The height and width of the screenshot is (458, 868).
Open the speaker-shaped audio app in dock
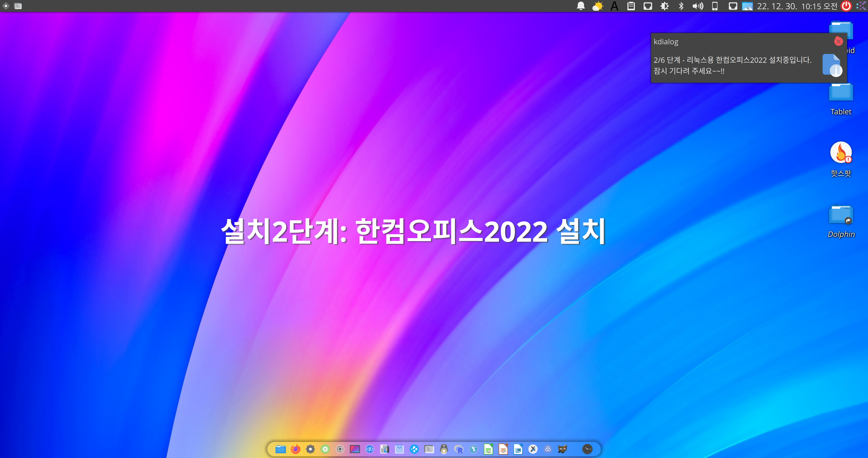point(444,449)
